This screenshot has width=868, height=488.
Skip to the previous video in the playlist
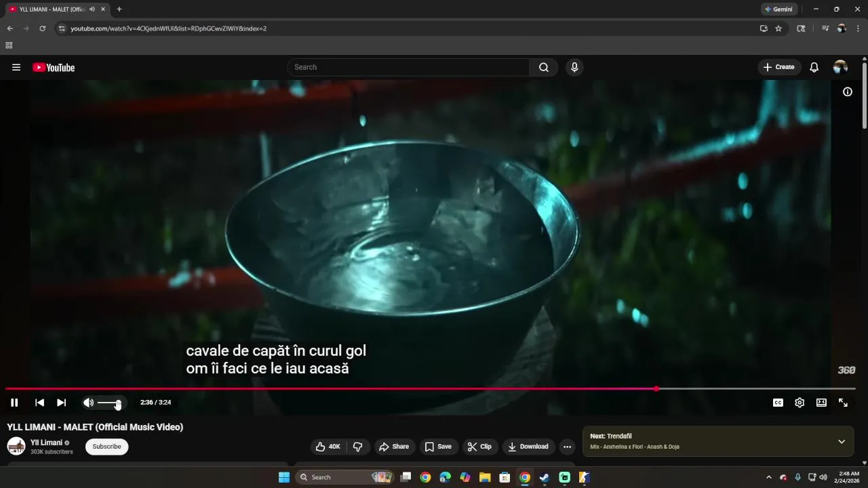tap(40, 403)
